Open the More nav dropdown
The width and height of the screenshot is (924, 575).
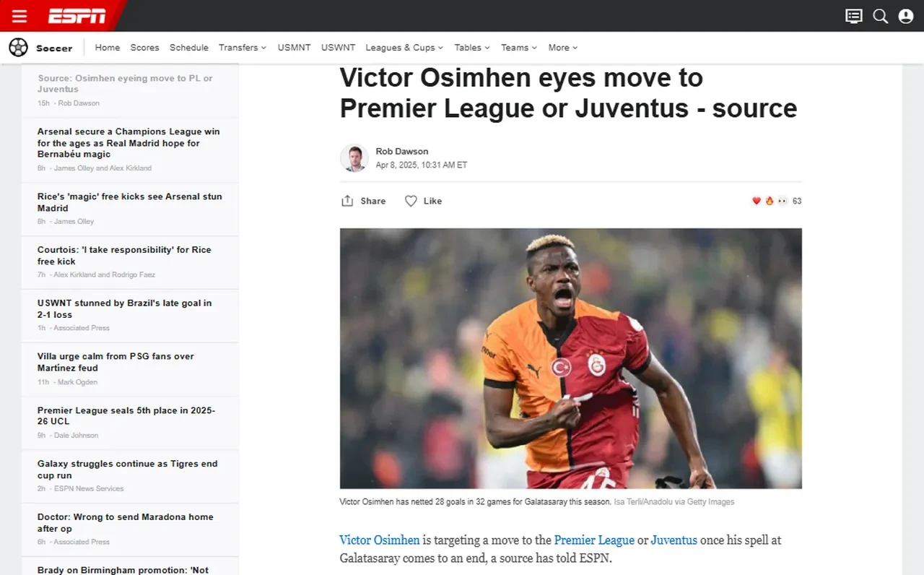coord(563,48)
